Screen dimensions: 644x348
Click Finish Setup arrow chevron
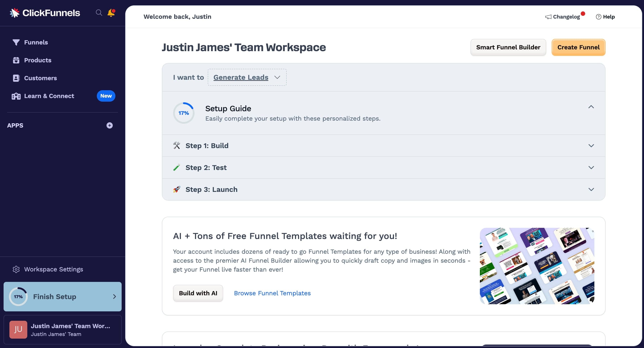pyautogui.click(x=114, y=297)
